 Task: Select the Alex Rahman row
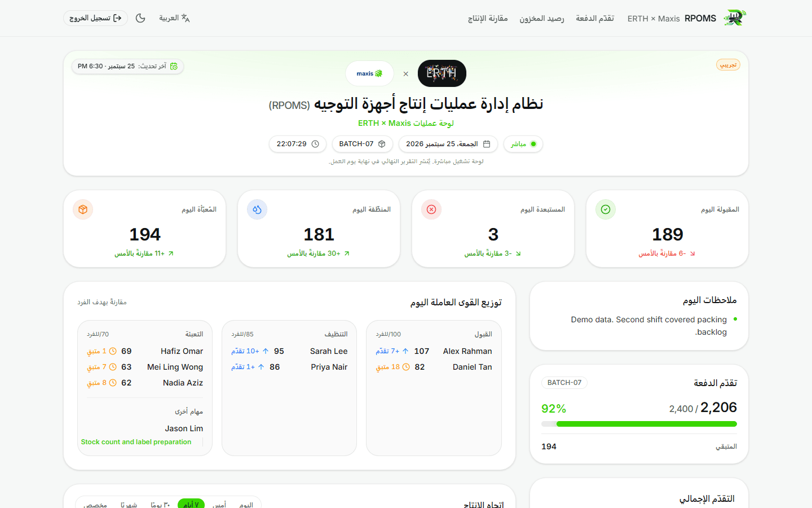(x=434, y=351)
